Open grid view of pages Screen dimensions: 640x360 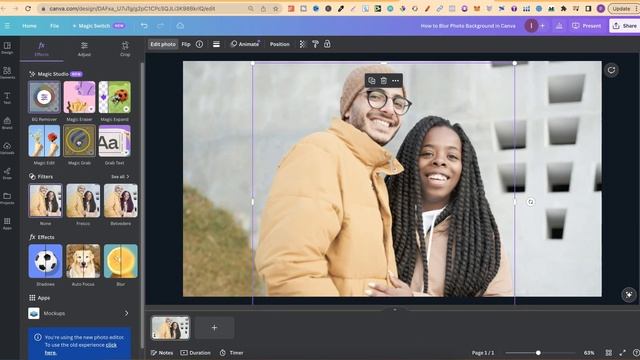[x=609, y=353]
